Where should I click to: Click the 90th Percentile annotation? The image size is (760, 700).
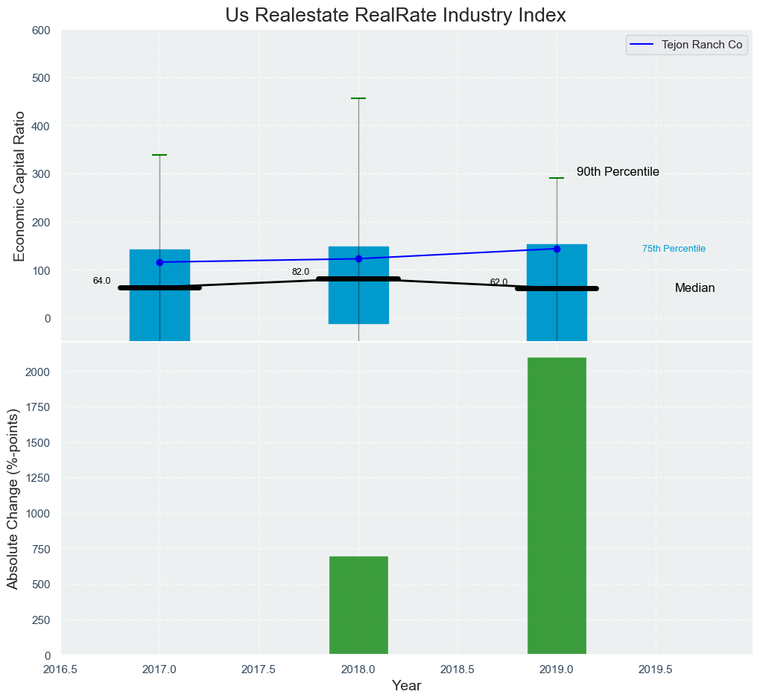[618, 172]
